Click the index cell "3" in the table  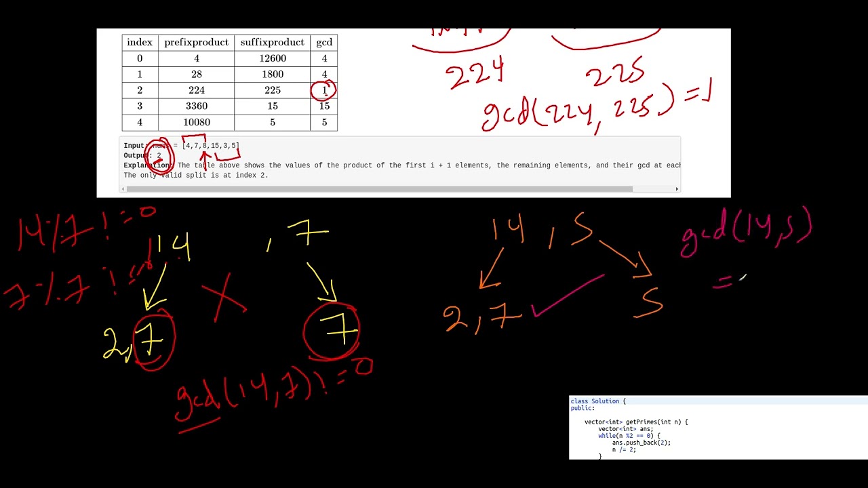(x=140, y=106)
